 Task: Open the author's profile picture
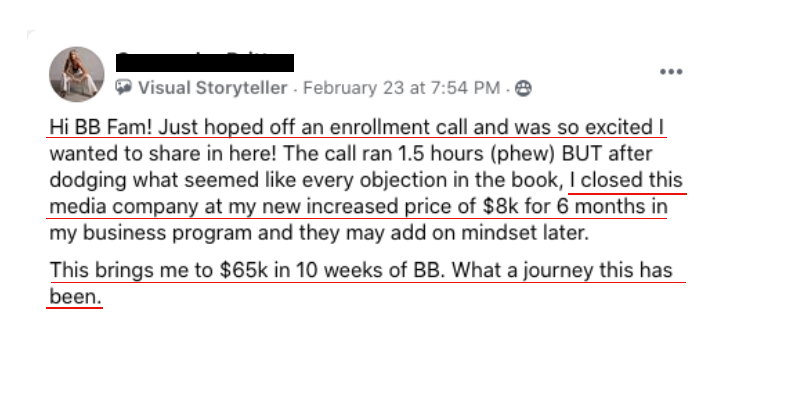tap(77, 75)
